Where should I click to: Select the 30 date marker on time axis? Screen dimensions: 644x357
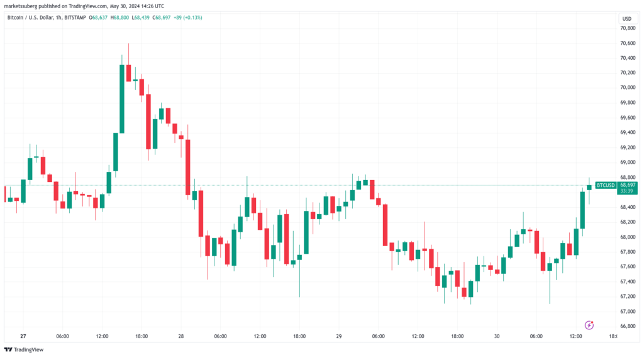coord(497,336)
